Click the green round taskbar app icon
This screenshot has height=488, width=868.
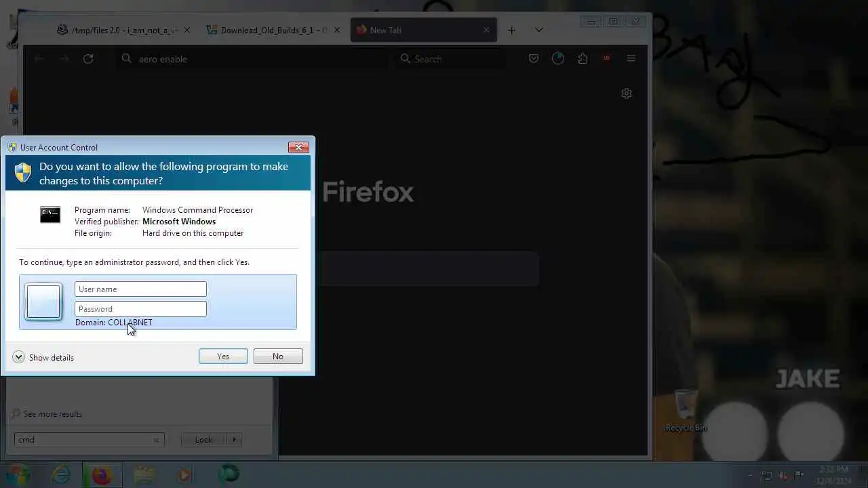(x=229, y=474)
